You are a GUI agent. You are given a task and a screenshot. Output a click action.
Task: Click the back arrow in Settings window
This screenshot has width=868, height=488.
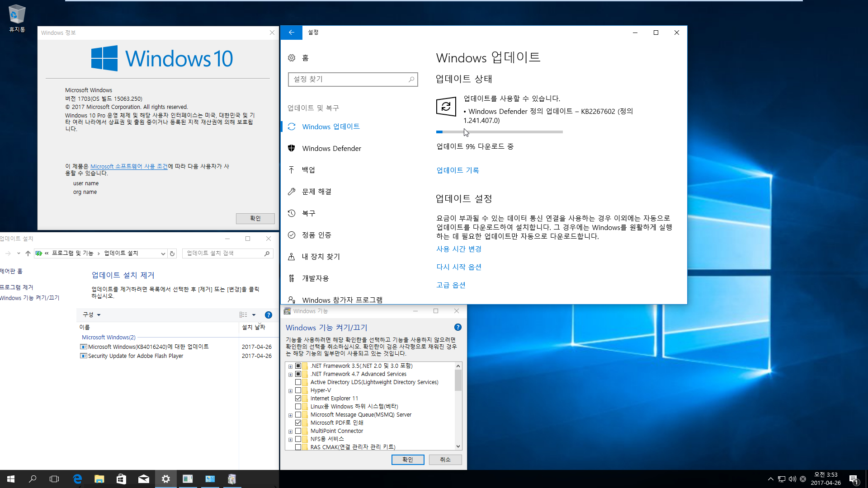(292, 33)
